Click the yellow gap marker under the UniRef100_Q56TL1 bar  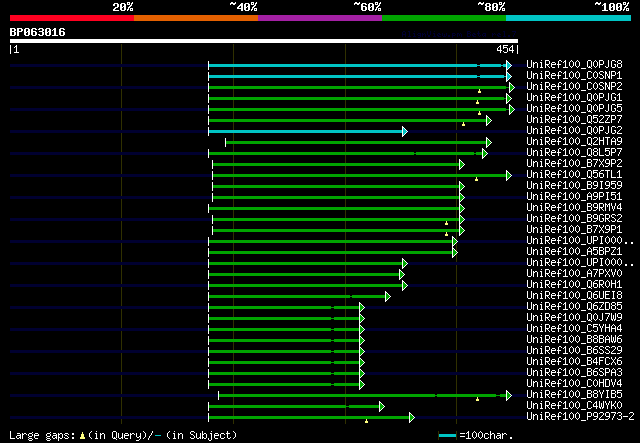click(x=476, y=179)
